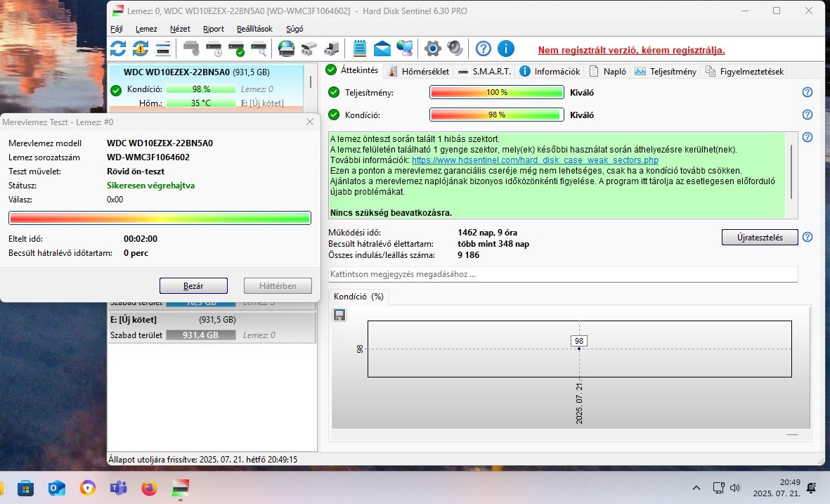830x504 pixels.
Task: Click the refresh icon with yellow warning
Action: point(141,49)
